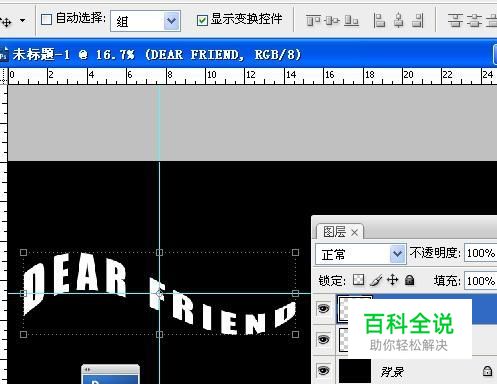Click the bottom-left transform handle
The image size is (497, 384).
(23, 334)
